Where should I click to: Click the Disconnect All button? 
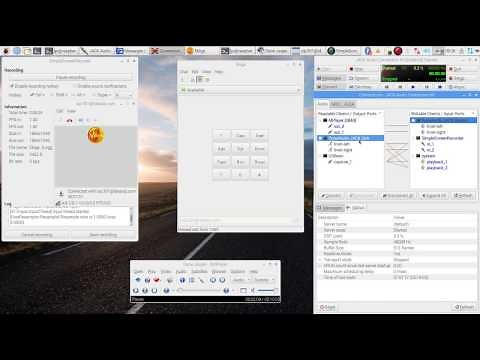tap(398, 196)
